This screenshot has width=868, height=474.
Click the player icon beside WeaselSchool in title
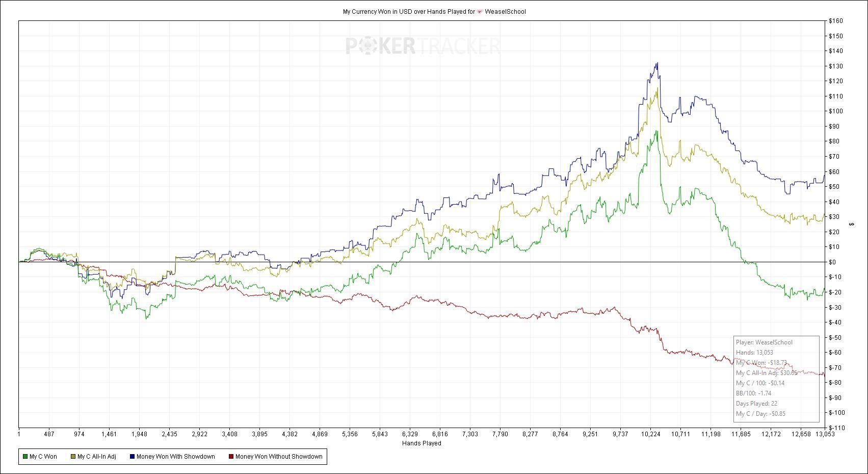(x=480, y=12)
